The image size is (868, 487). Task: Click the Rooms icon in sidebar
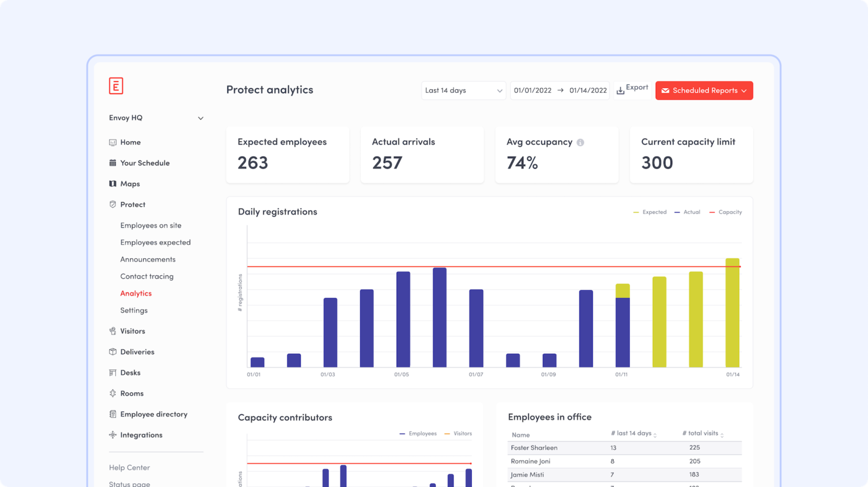(113, 393)
